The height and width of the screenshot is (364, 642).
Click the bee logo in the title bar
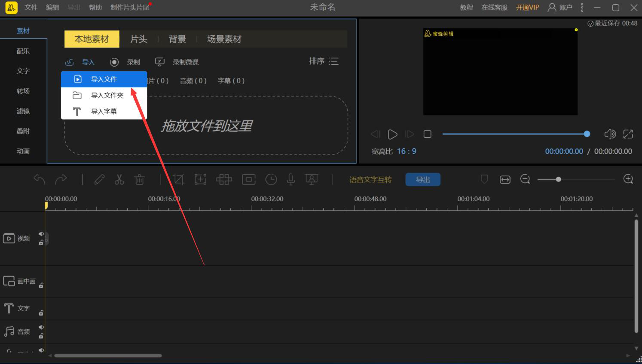(x=11, y=8)
